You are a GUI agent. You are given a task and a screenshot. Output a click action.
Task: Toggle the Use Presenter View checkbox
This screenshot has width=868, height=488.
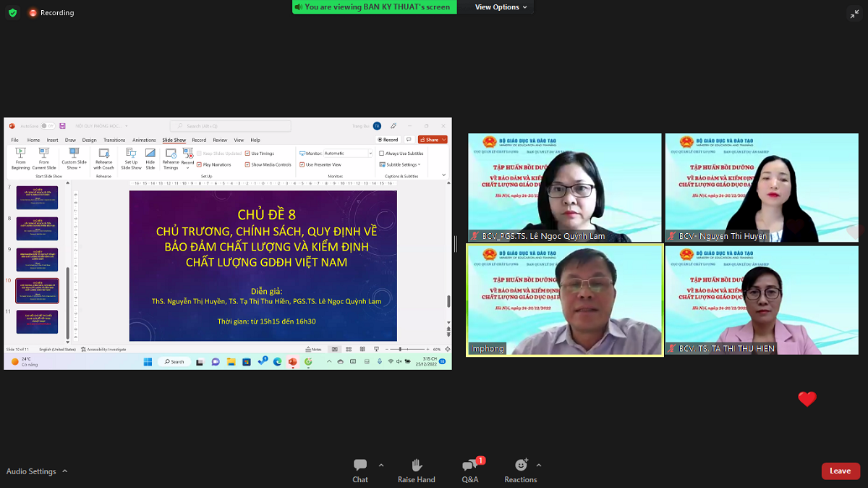[302, 164]
